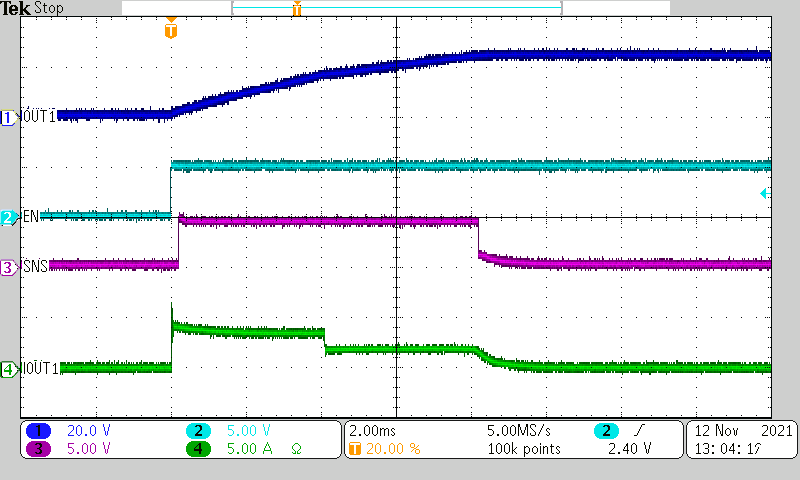
Task: Click channel 2 cyan badge in readout
Action: (x=198, y=431)
